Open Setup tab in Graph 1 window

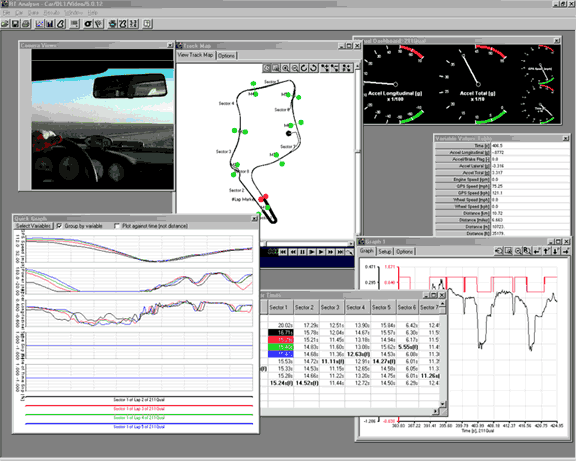click(385, 252)
